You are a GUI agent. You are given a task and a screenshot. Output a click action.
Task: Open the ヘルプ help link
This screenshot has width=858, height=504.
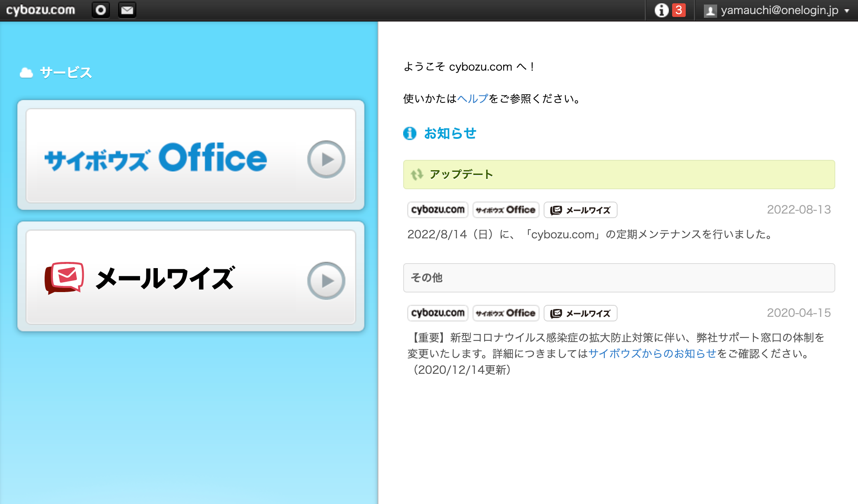tap(473, 99)
